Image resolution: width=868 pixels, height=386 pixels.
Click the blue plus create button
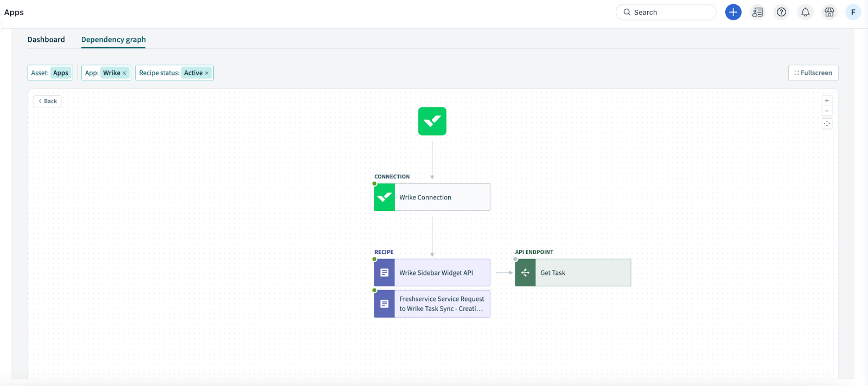click(x=733, y=12)
